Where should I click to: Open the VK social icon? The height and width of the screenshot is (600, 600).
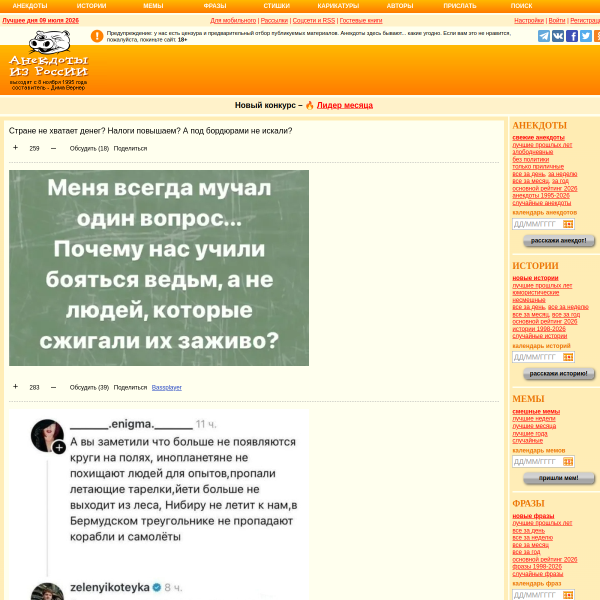558,36
